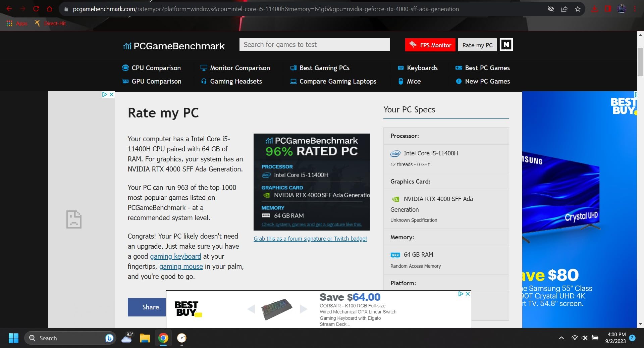
Task: Click 'Grab this as a forum signature' link
Action: tap(310, 239)
